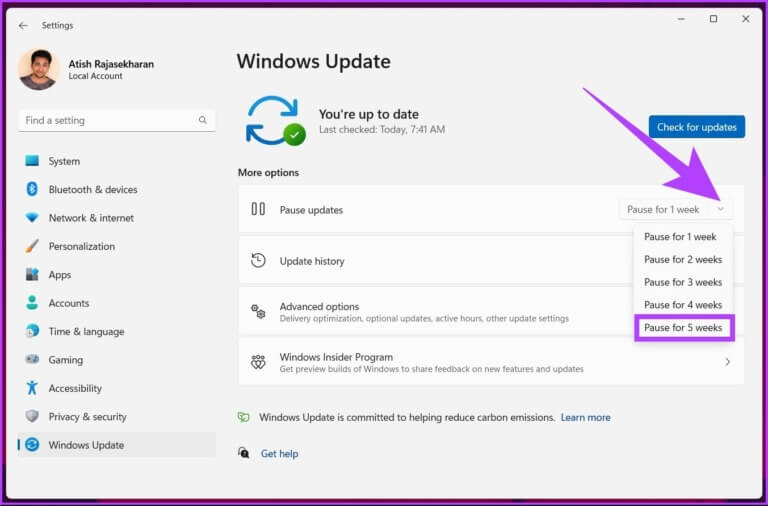
Task: Click the Time & language globe icon
Action: tap(32, 331)
